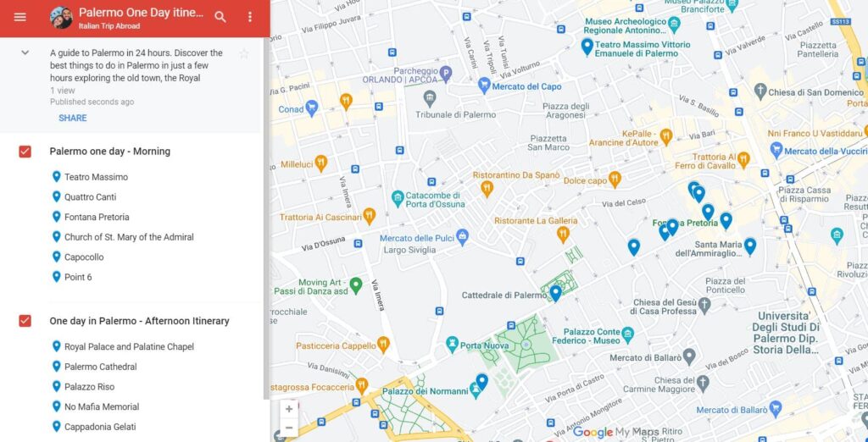Viewport: 868px width, 442px height.
Task: Select Fontana Pretoria list item
Action: [x=97, y=217]
